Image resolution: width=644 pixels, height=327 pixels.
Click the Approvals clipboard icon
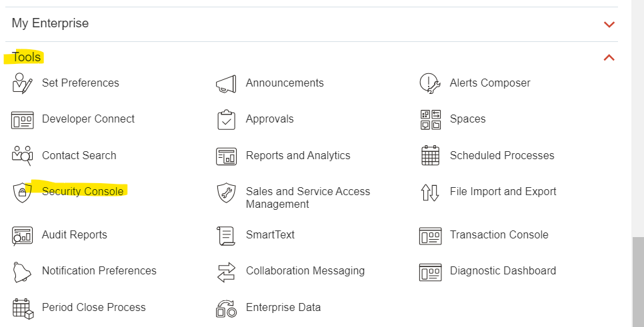[226, 120]
